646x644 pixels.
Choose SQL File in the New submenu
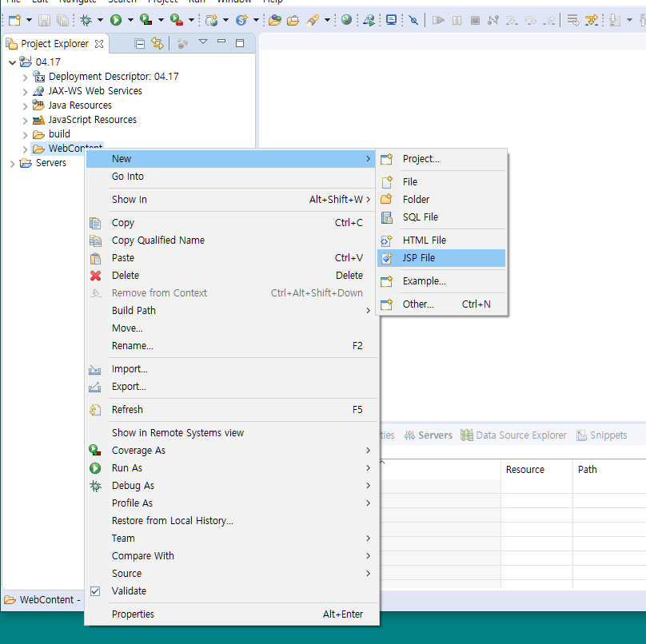(441, 217)
